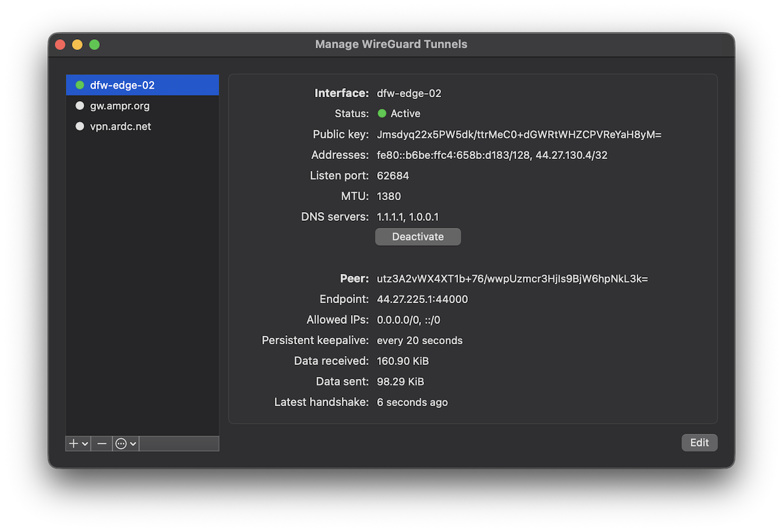Viewport: 783px width, 532px height.
Task: Click the Edit button
Action: click(x=699, y=443)
